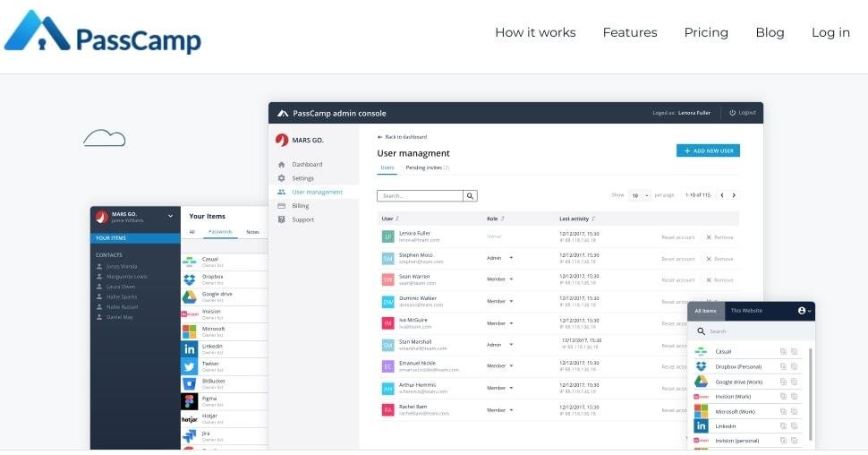Viewport: 868px width, 455px height.
Task: Go to the Features page
Action: (x=630, y=33)
